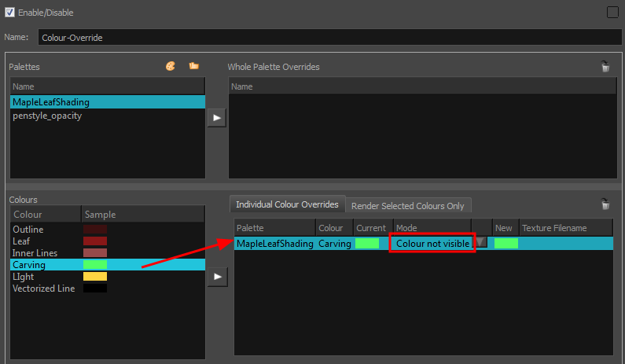The width and height of the screenshot is (625, 364).
Task: Open the Mode dropdown arrow in override row
Action: click(x=481, y=244)
